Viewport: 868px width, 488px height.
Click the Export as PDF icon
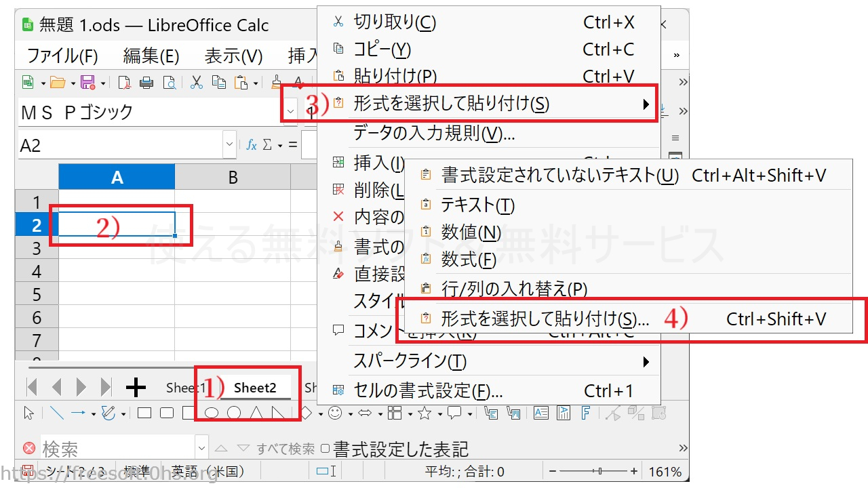124,83
